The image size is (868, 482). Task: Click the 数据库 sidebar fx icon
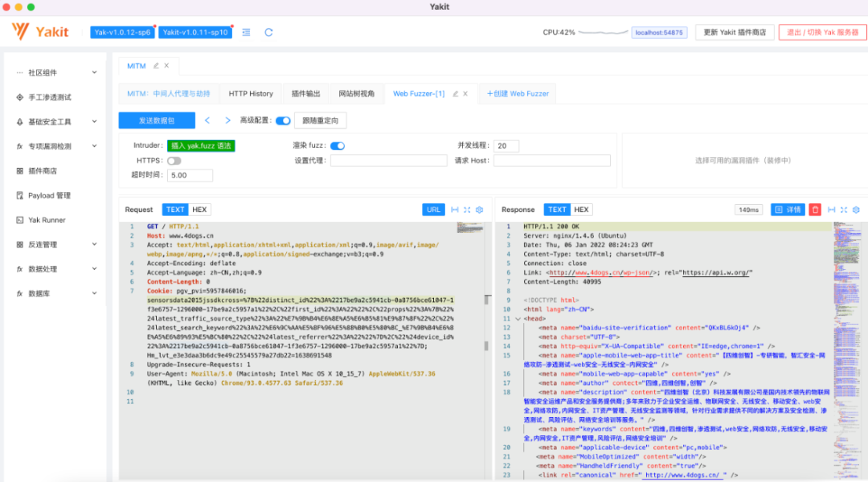[20, 293]
